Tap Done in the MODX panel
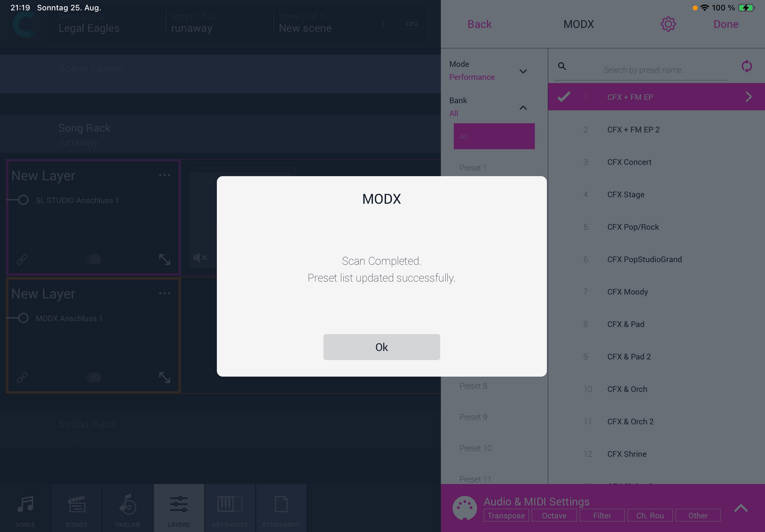The image size is (765, 532). click(x=726, y=24)
